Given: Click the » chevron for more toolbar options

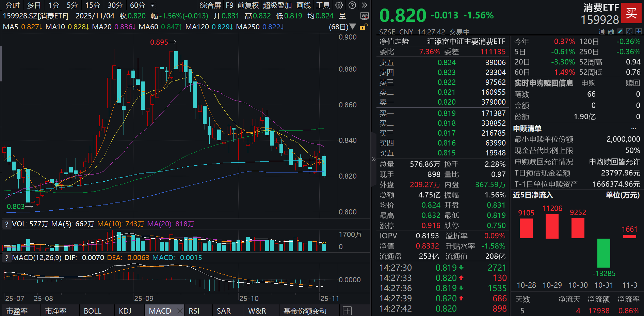Looking at the screenshot, I should tap(364, 5).
